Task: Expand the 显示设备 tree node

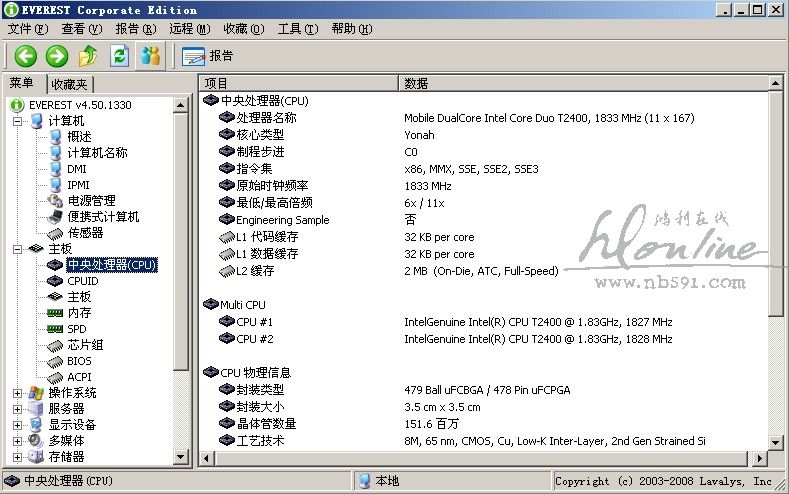Action: (x=17, y=425)
